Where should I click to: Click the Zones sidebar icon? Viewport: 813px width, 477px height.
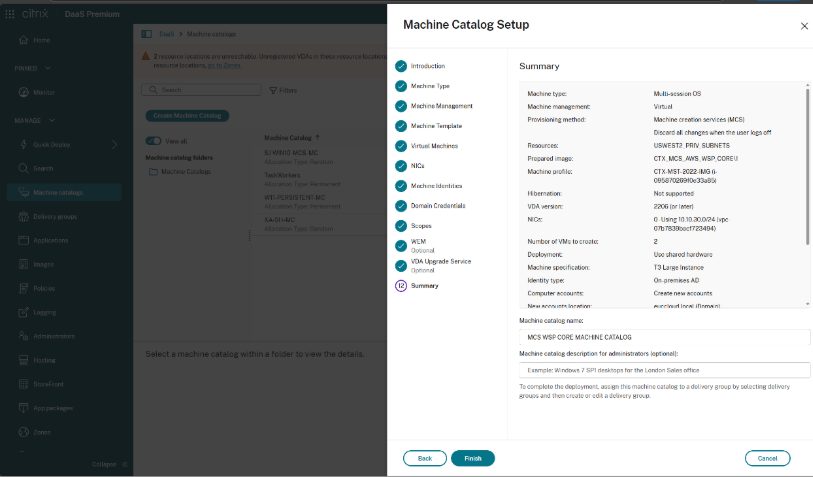(23, 432)
